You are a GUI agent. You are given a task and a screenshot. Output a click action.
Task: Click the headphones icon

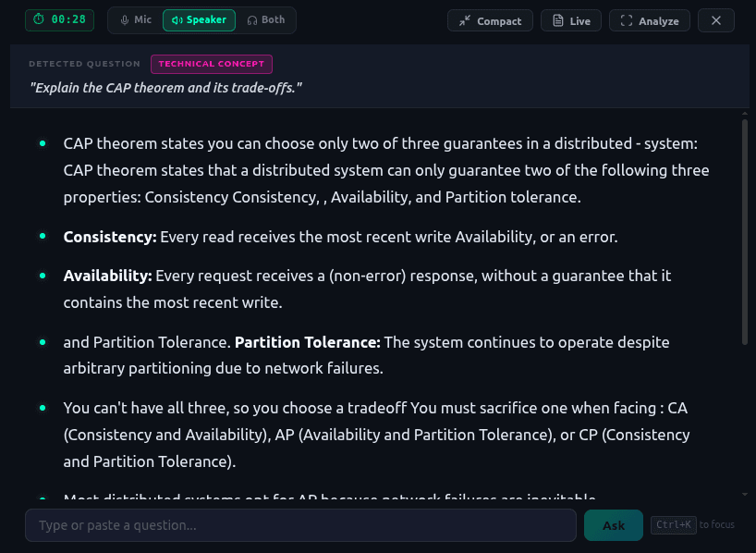[251, 20]
